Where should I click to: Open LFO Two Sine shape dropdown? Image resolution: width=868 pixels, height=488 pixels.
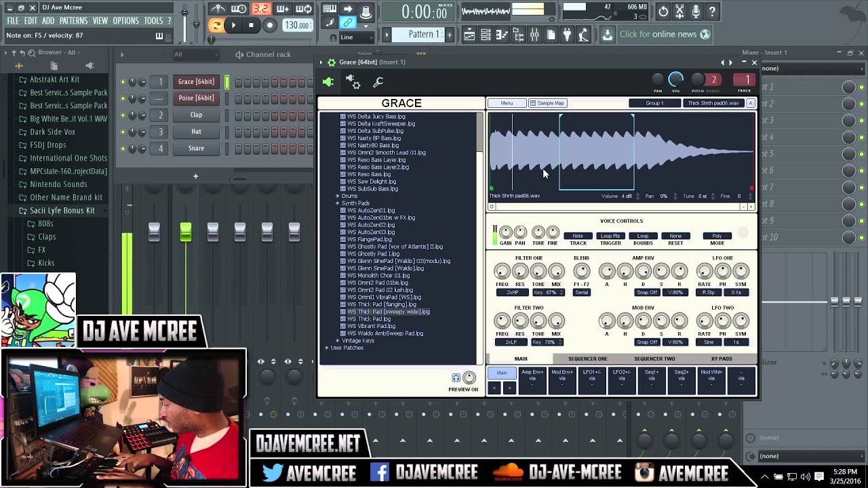click(x=708, y=342)
